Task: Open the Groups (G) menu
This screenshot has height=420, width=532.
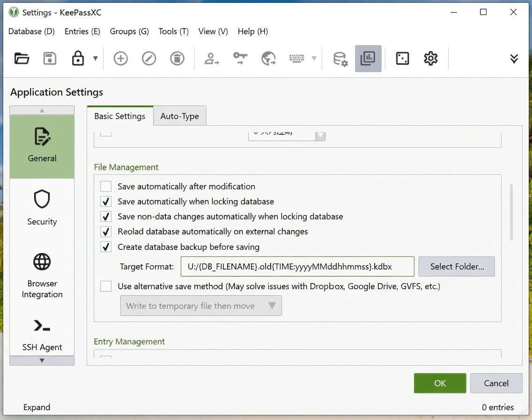Action: coord(129,31)
